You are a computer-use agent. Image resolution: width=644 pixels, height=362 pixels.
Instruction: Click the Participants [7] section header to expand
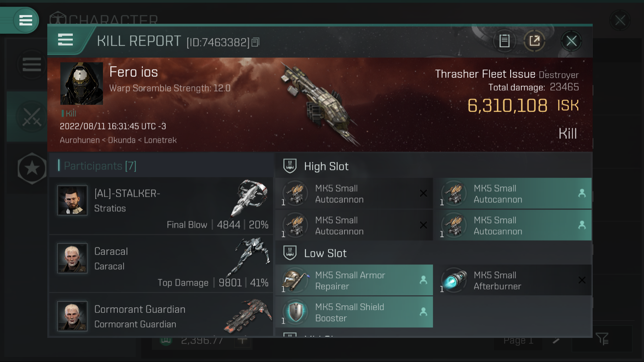click(100, 166)
